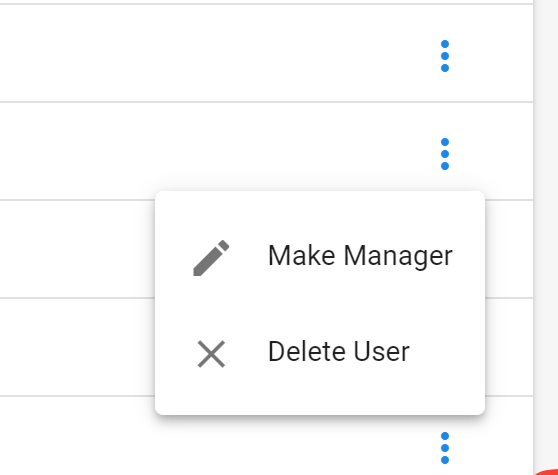Click the X icon beside Delete User
Image resolution: width=558 pixels, height=475 pixels.
tap(211, 354)
